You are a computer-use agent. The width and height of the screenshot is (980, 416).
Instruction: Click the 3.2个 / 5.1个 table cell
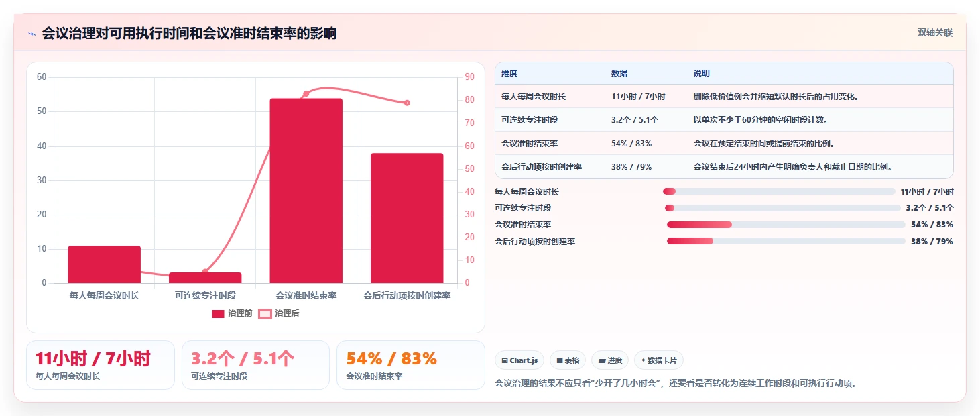point(635,120)
